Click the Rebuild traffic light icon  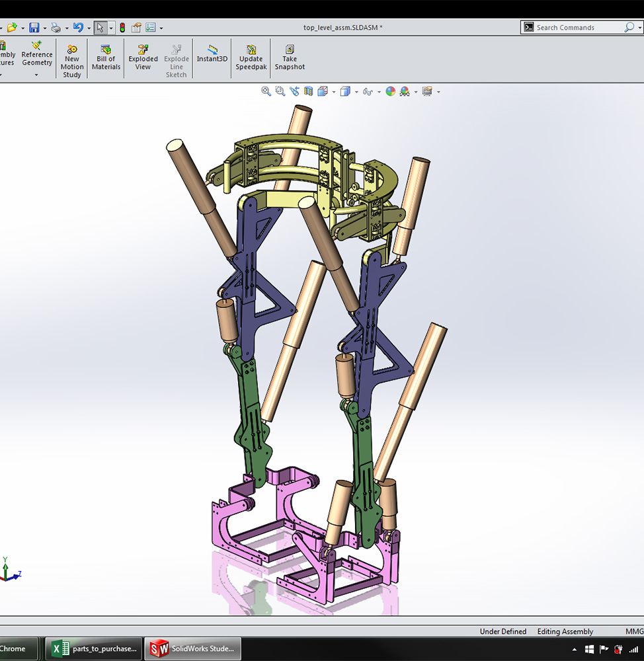click(x=122, y=28)
